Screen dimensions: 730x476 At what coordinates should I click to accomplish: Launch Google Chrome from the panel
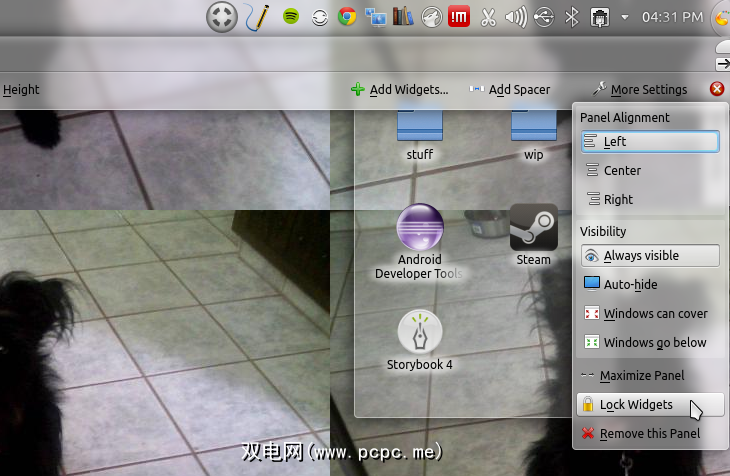(x=347, y=17)
